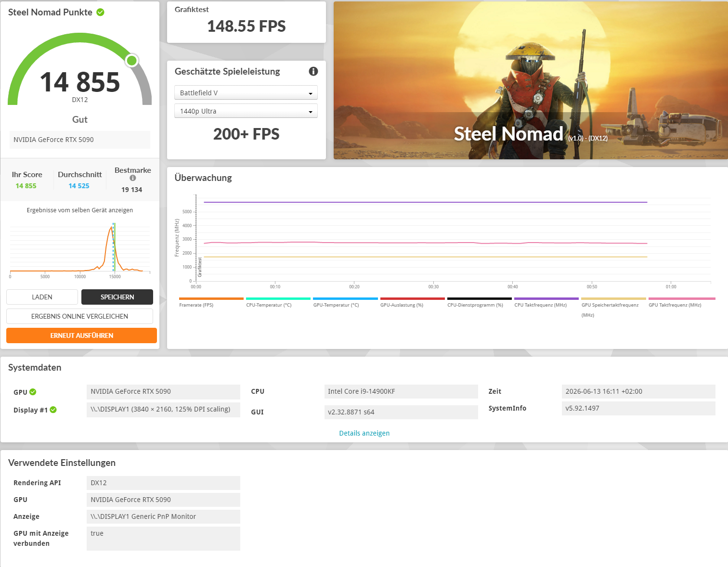728x567 pixels.
Task: Click the Steel Nomad banner image
Action: pos(531,80)
